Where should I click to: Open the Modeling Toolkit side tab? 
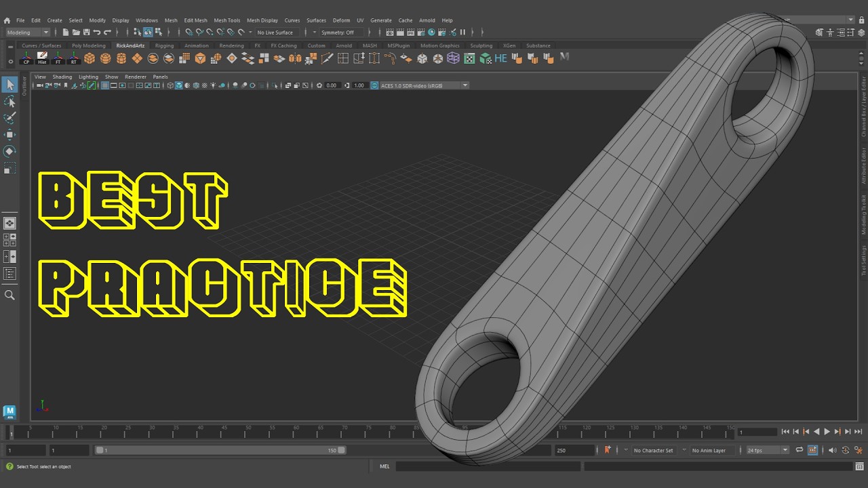(863, 215)
